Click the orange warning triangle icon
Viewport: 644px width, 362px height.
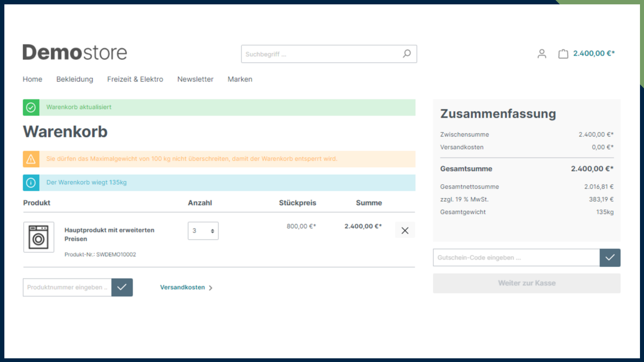[x=31, y=159]
